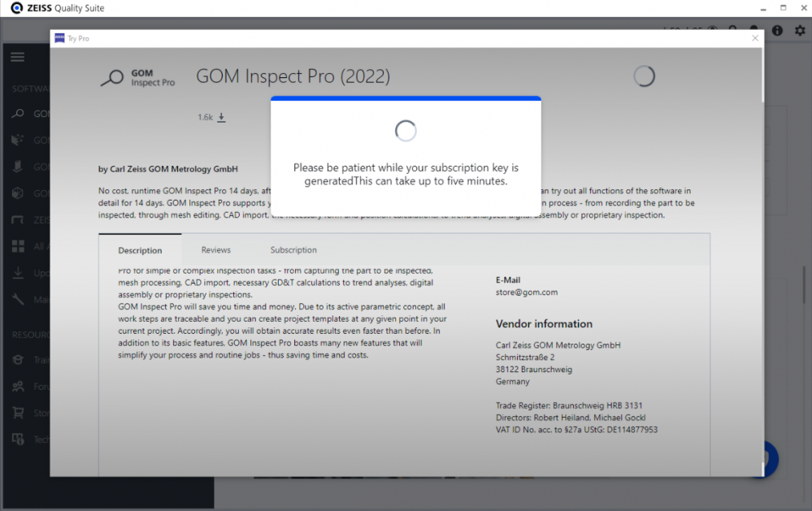Click the blue chat bubble button
Screen dimensions: 812x511
click(768, 459)
